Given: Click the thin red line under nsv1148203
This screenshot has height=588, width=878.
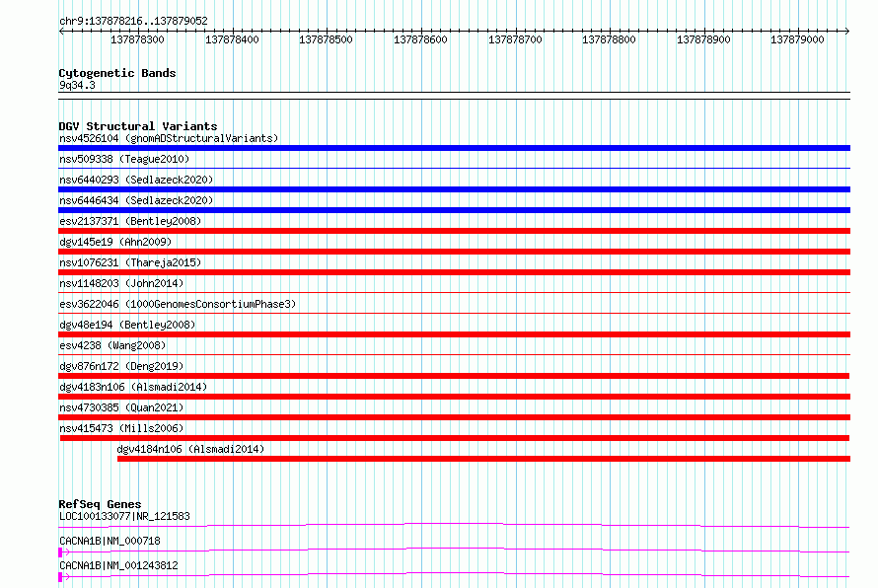Looking at the screenshot, I should [x=454, y=292].
